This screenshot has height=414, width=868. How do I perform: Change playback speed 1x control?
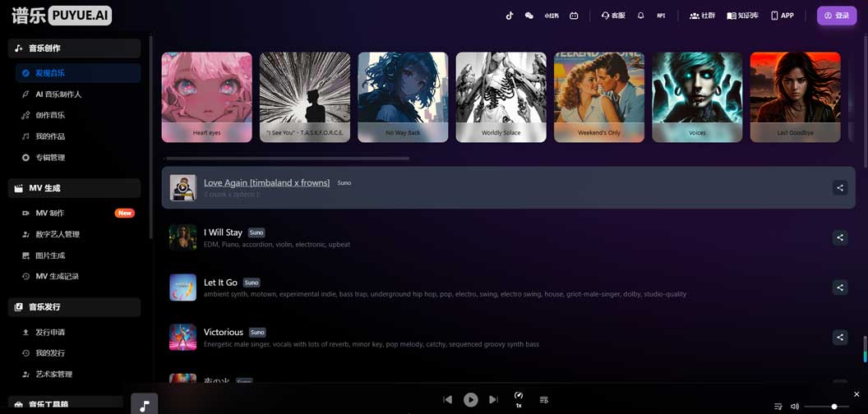[519, 399]
